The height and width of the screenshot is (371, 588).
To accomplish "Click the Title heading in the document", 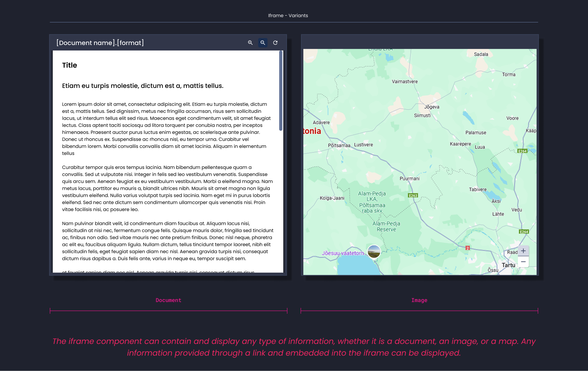I will (x=70, y=65).
